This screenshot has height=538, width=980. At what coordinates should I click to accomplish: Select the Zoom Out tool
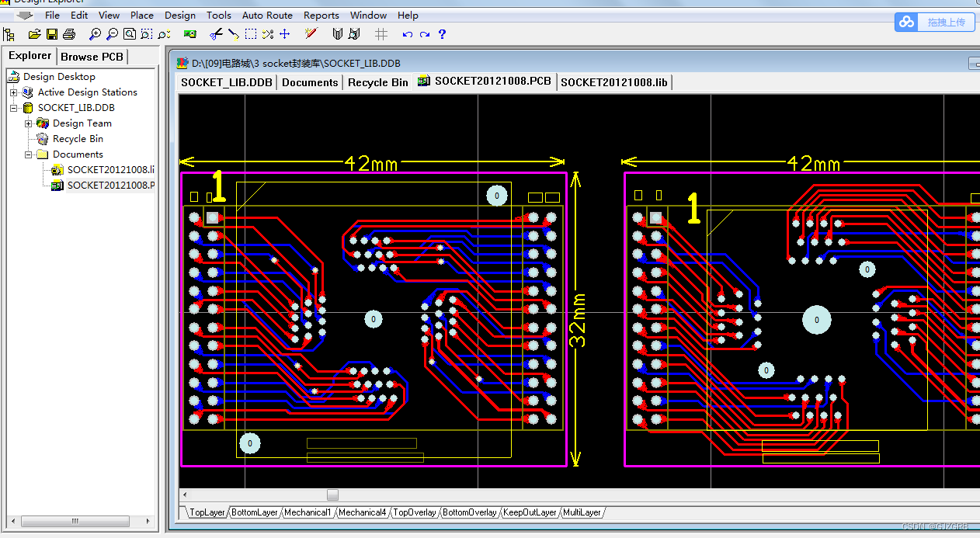tap(112, 33)
